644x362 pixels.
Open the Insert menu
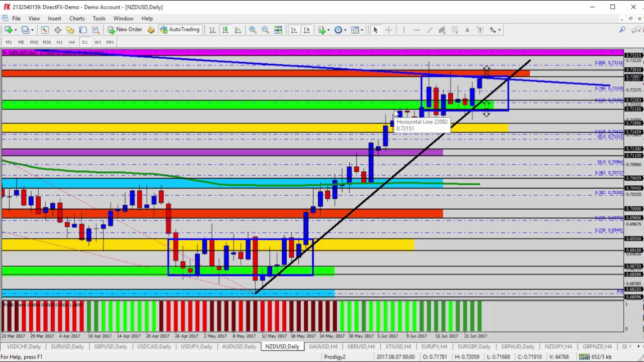[x=54, y=19]
